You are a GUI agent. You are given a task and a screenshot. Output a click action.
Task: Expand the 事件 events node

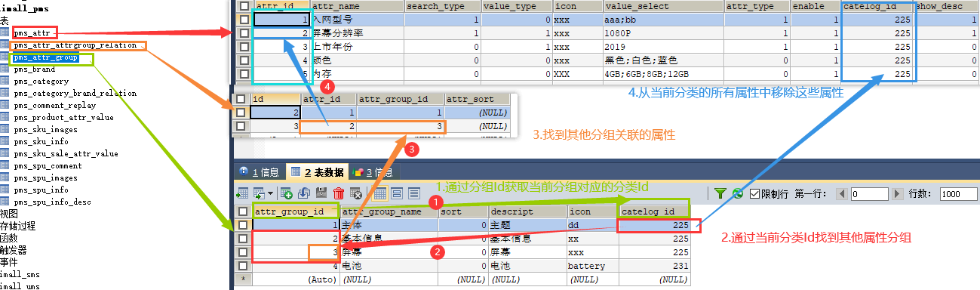click(x=9, y=262)
